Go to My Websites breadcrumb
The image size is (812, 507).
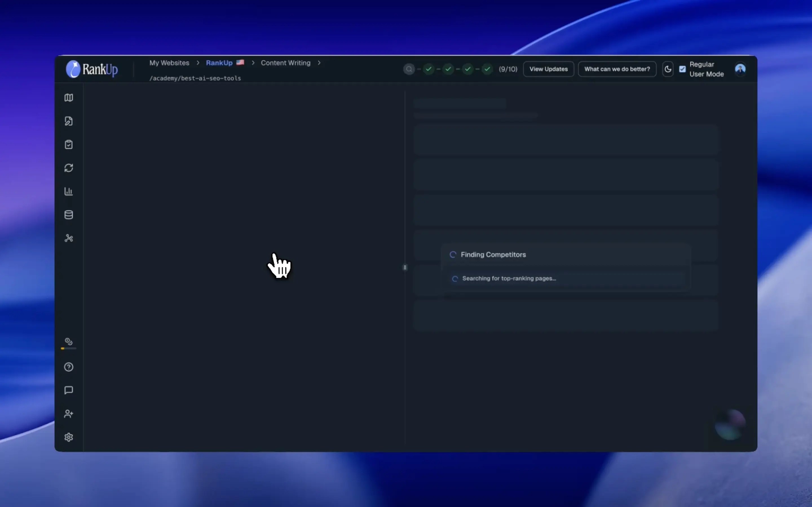(169, 63)
